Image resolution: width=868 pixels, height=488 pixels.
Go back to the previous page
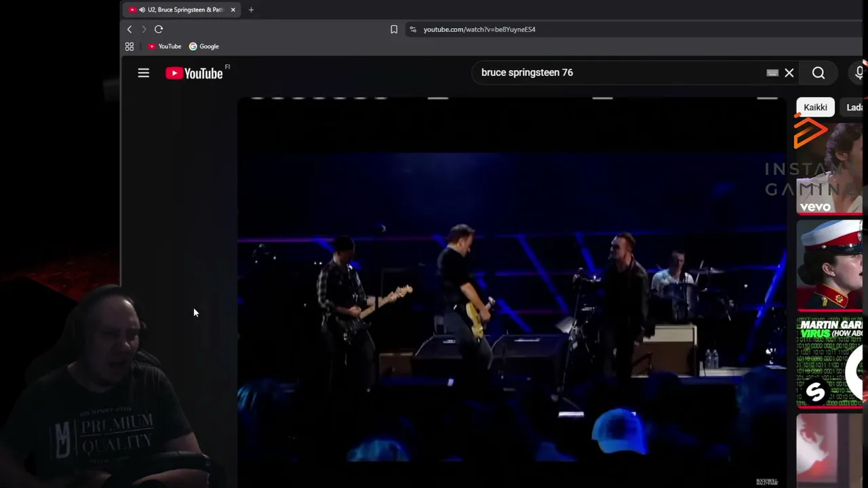click(x=130, y=29)
